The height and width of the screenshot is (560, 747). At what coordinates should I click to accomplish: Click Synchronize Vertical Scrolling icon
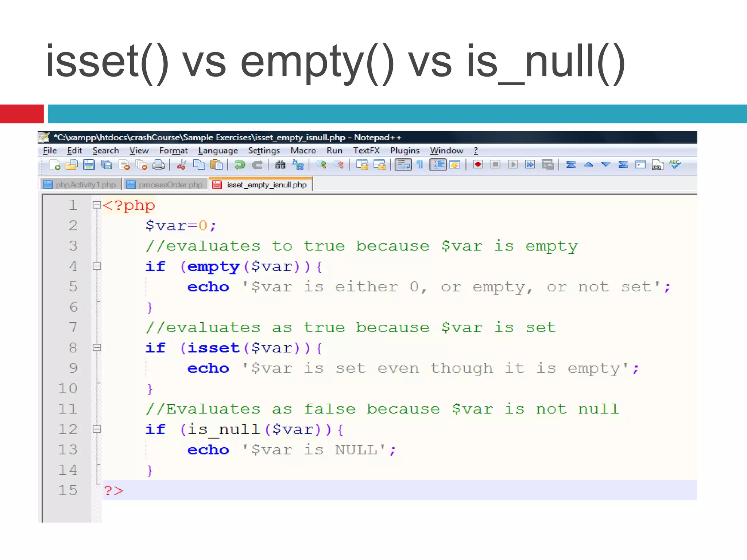tap(362, 165)
